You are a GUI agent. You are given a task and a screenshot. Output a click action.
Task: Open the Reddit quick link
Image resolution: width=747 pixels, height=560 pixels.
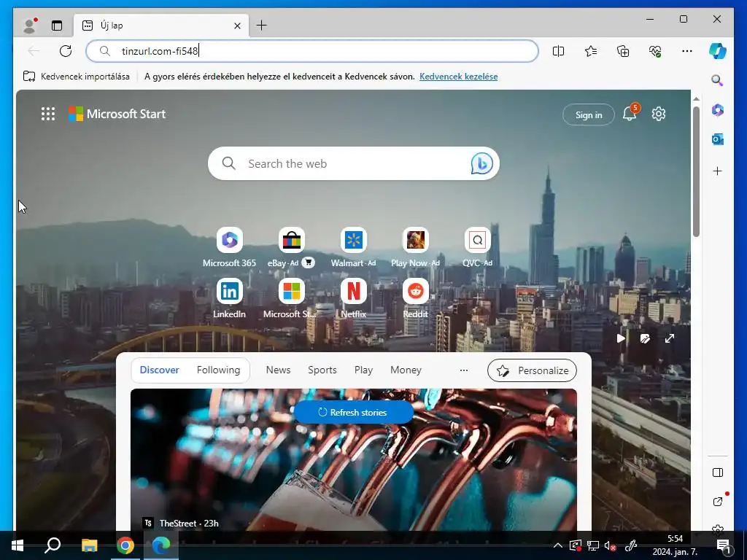pos(415,298)
